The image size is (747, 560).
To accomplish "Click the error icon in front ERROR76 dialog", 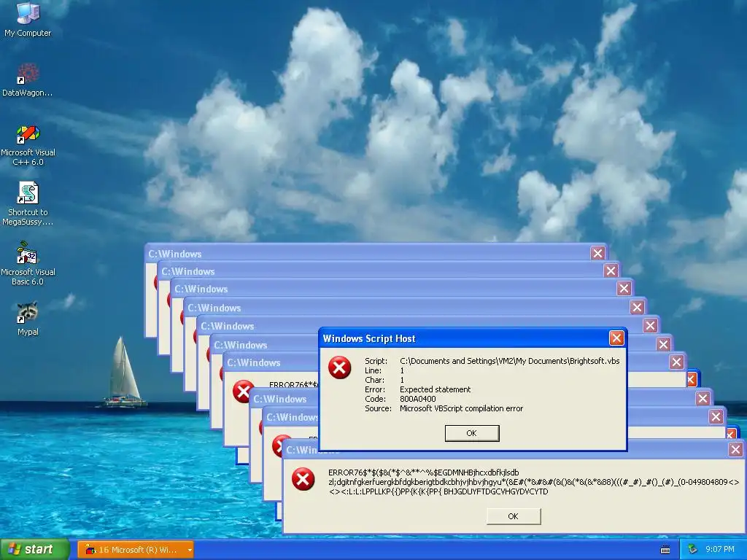I will pos(303,478).
